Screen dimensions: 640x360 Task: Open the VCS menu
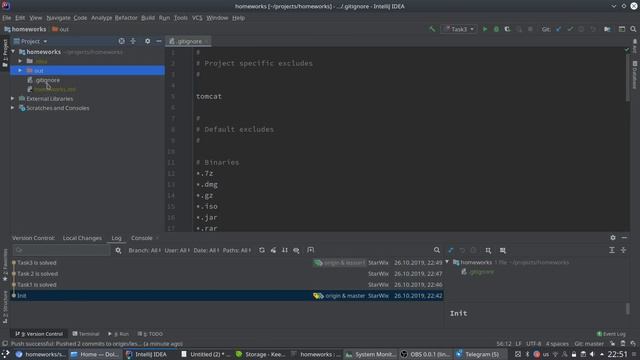[197, 18]
